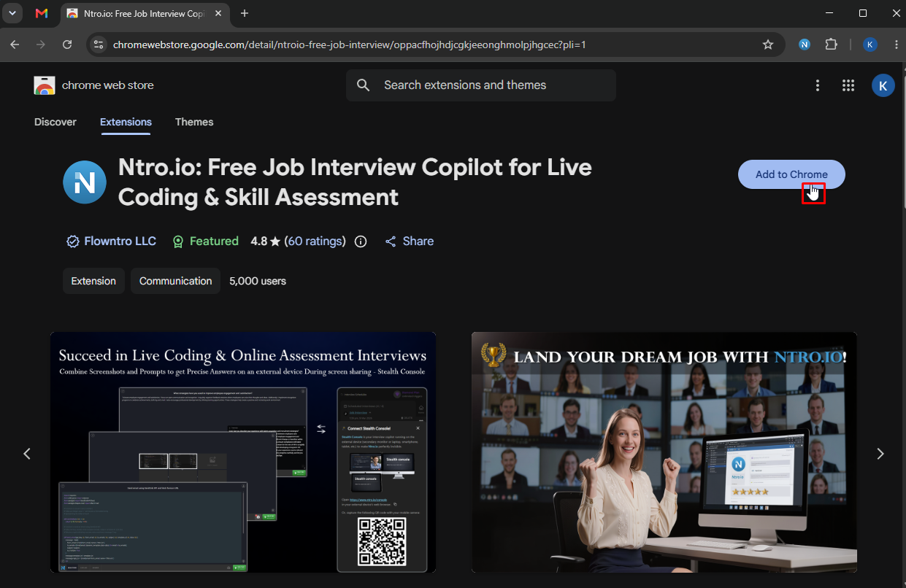Focus the Search extensions and themes field
The image size is (906, 588).
(481, 85)
